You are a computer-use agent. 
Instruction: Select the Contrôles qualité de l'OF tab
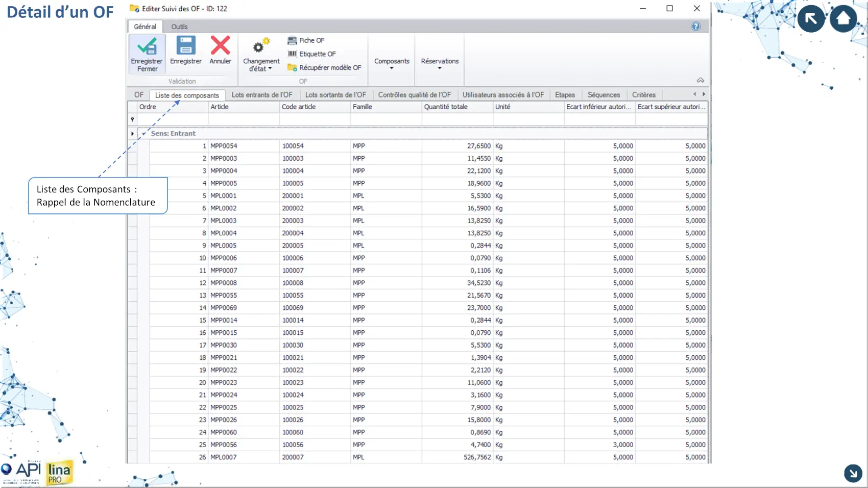414,95
